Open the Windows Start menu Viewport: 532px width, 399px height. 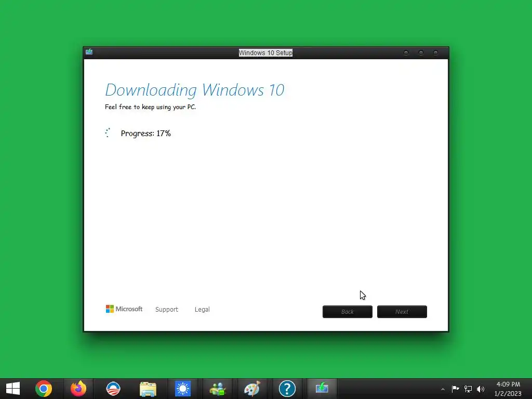(x=13, y=389)
